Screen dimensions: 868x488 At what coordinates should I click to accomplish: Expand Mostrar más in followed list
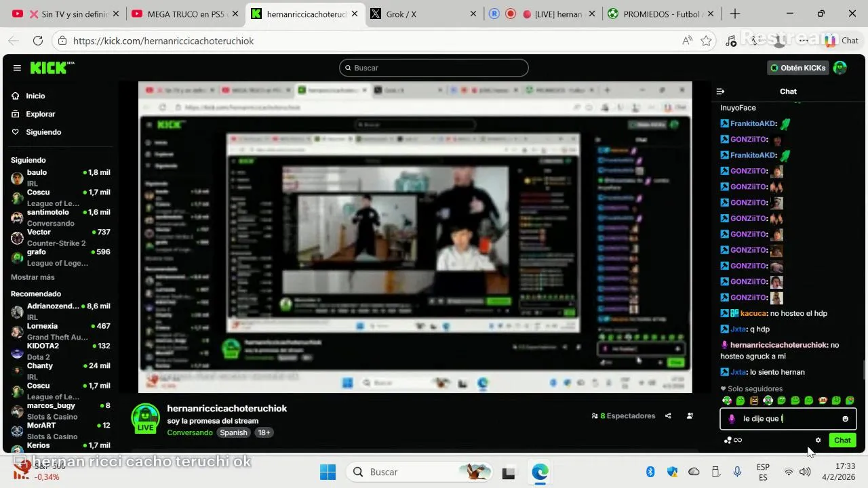point(33,277)
